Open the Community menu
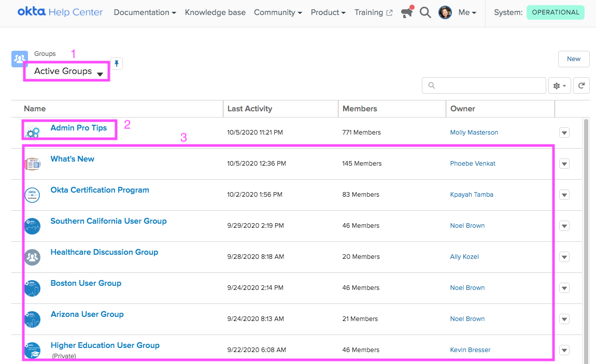Screen dimensions: 596x364 click(278, 12)
